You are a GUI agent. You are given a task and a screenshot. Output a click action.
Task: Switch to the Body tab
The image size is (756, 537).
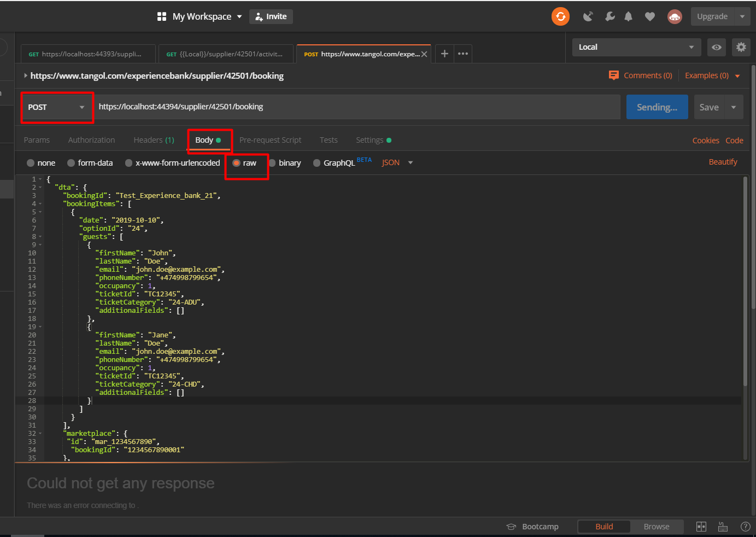click(208, 140)
